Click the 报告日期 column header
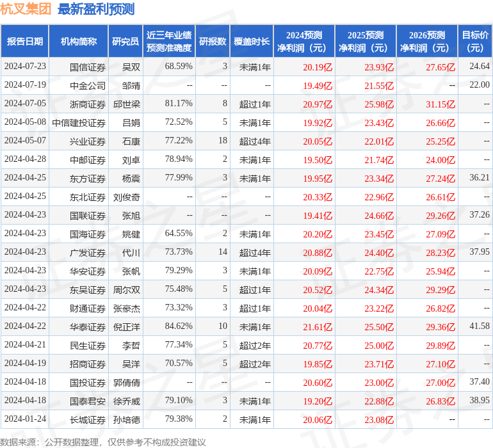The image size is (493, 448). [x=25, y=41]
